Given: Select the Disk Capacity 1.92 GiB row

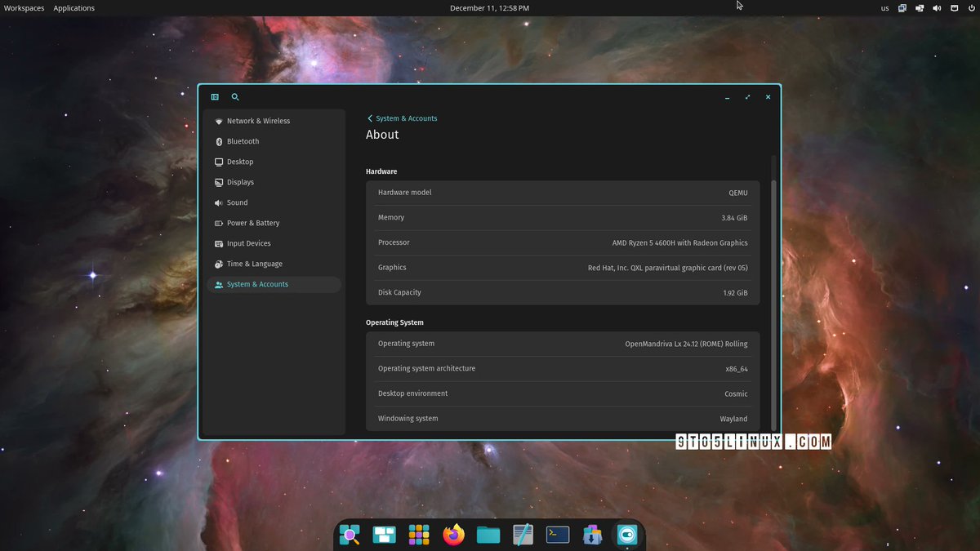Looking at the screenshot, I should tap(563, 293).
